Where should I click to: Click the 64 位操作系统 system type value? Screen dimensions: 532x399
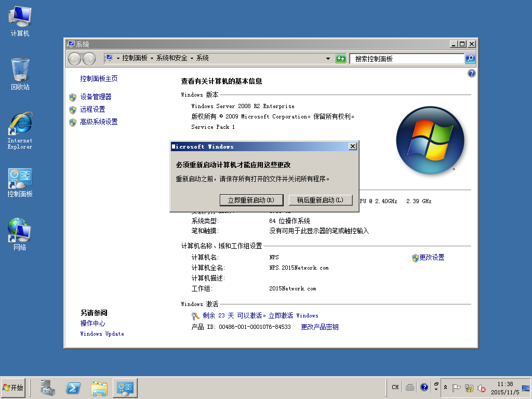(289, 221)
